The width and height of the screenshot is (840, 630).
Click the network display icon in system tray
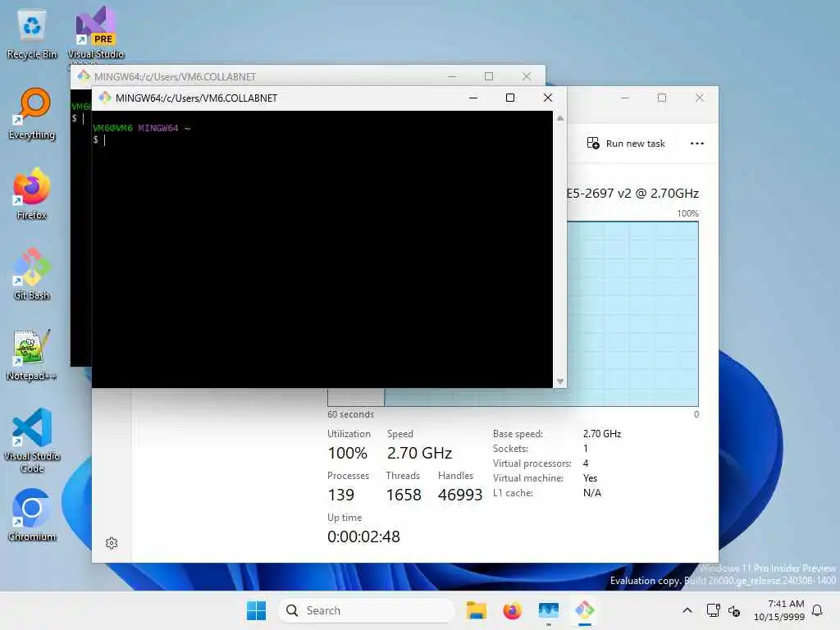coord(713,610)
